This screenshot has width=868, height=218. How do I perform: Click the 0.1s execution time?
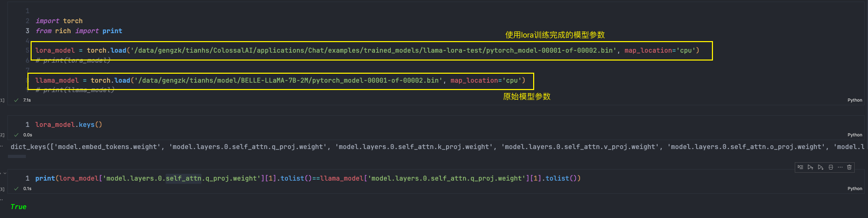(x=27, y=189)
